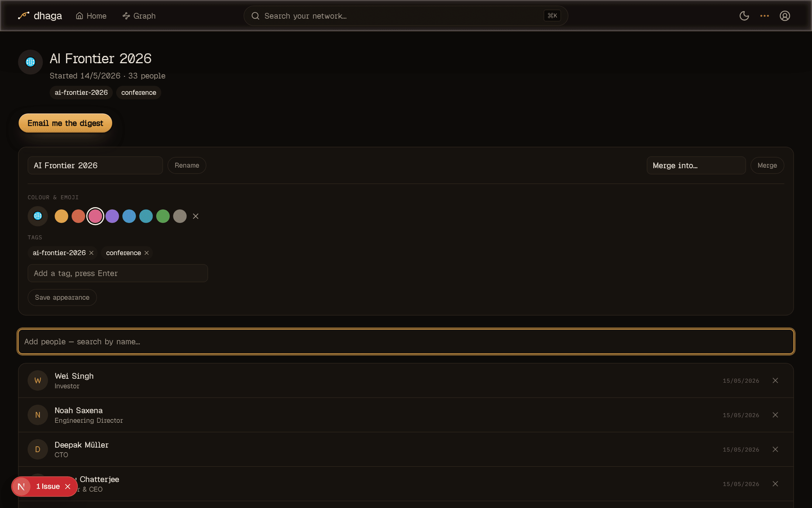This screenshot has height=508, width=812.
Task: Toggle dark mode moon icon
Action: (744, 16)
